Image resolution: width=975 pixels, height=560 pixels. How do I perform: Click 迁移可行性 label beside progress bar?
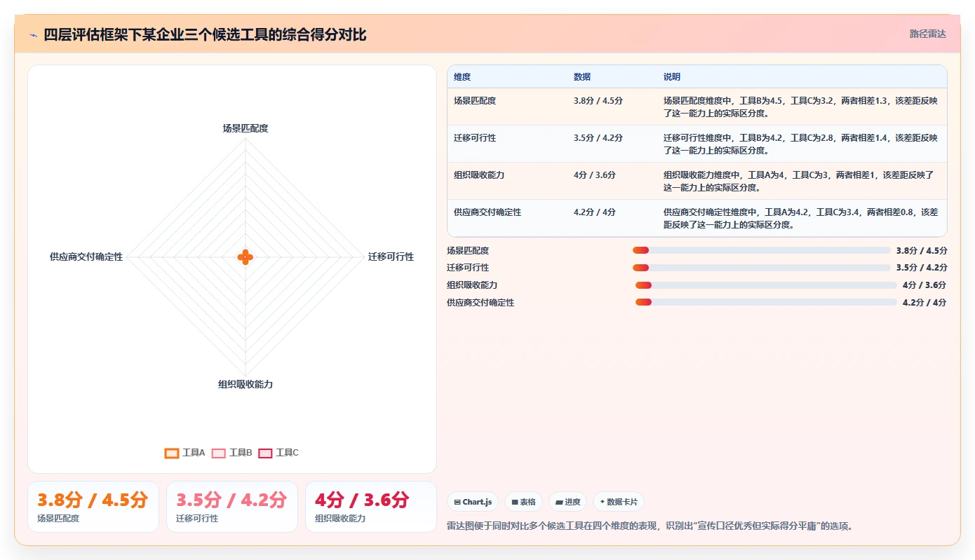click(468, 268)
